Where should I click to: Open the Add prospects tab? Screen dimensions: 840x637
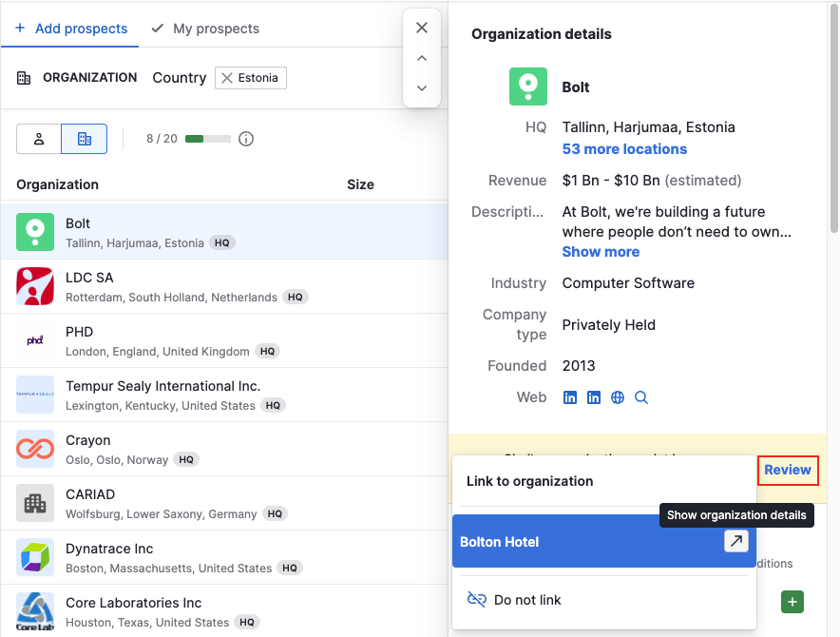[71, 29]
